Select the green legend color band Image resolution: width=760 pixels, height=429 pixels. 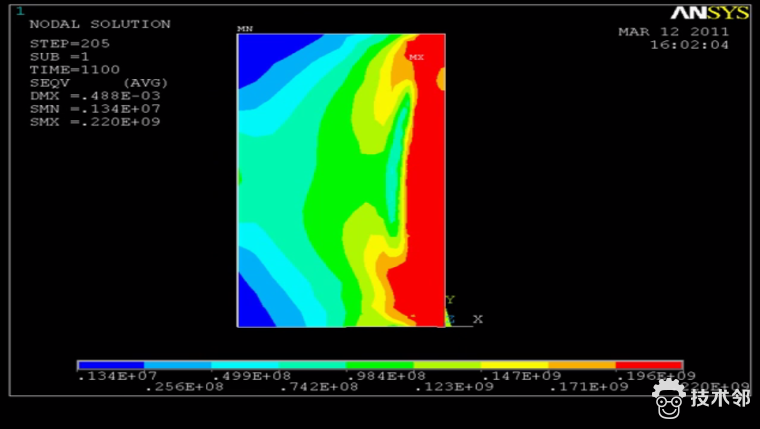379,366
